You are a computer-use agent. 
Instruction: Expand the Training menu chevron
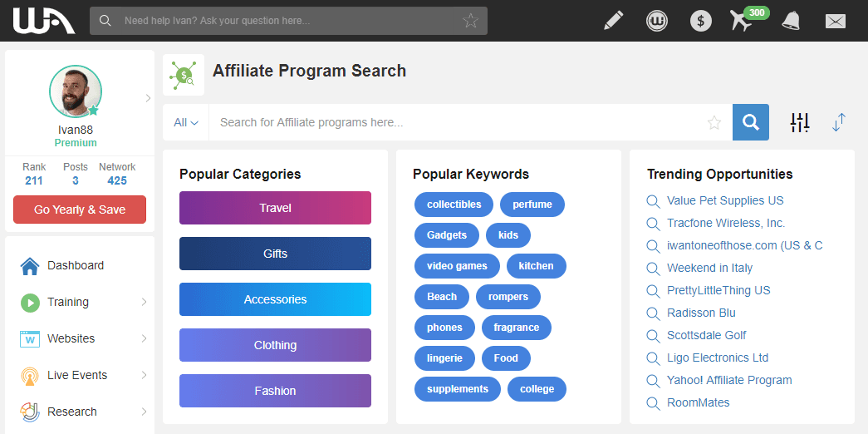(144, 302)
